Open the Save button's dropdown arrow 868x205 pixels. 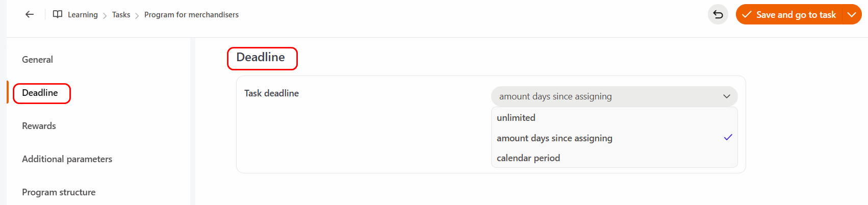pyautogui.click(x=851, y=14)
